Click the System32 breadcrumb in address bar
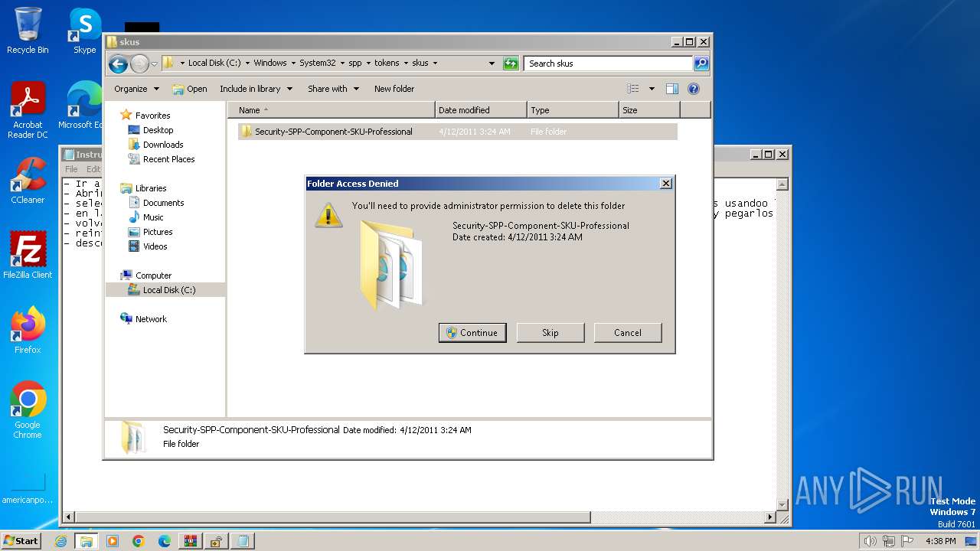This screenshot has width=980, height=551. [317, 64]
